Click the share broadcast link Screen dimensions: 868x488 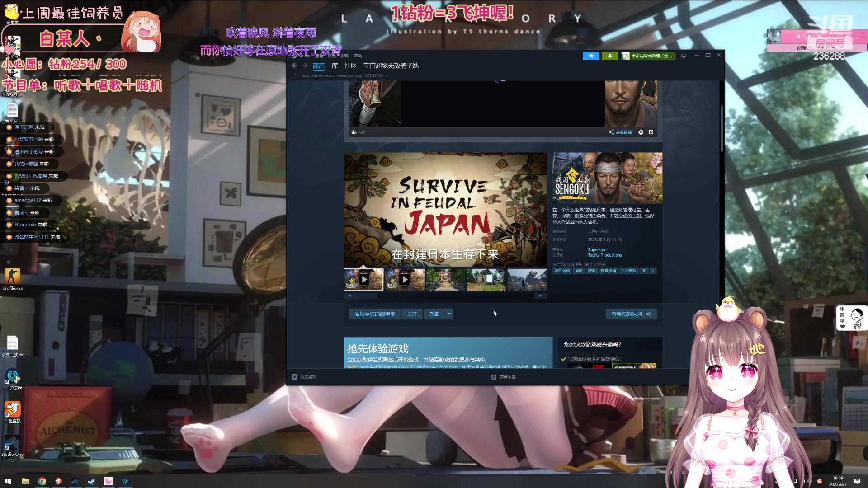tap(620, 132)
